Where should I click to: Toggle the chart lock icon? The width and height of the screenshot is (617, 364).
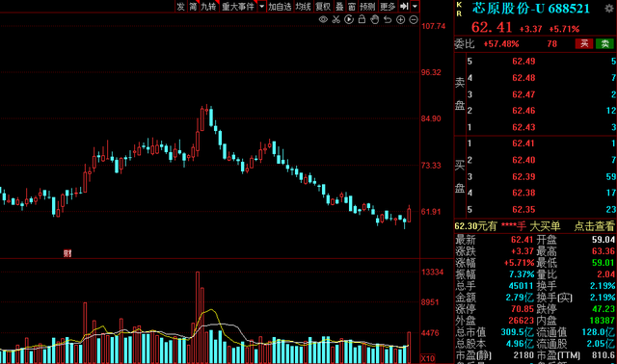click(362, 19)
